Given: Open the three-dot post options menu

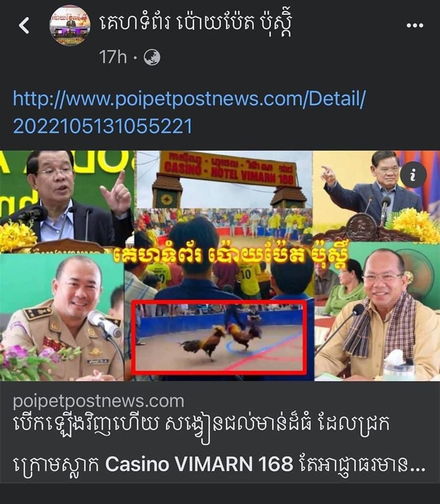Looking at the screenshot, I should pos(415,25).
